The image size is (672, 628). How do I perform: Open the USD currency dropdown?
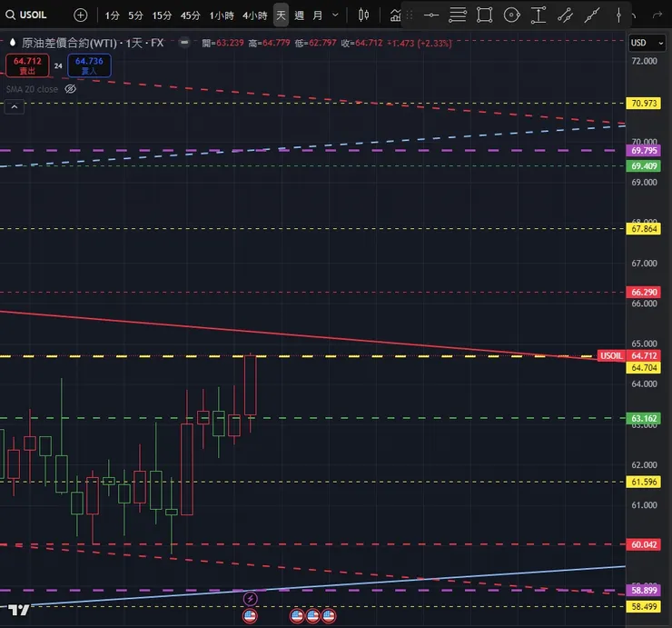tap(647, 43)
